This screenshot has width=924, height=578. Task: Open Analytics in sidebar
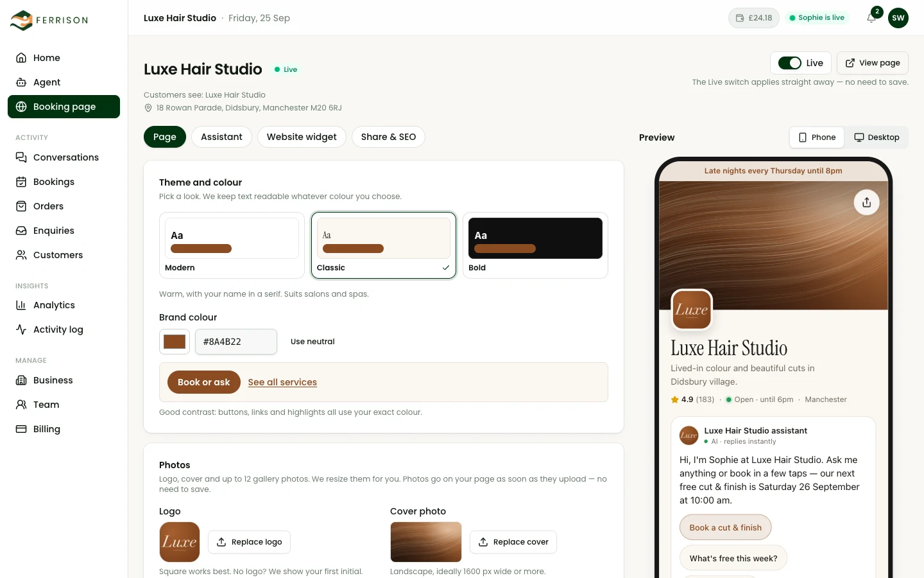coord(64,305)
